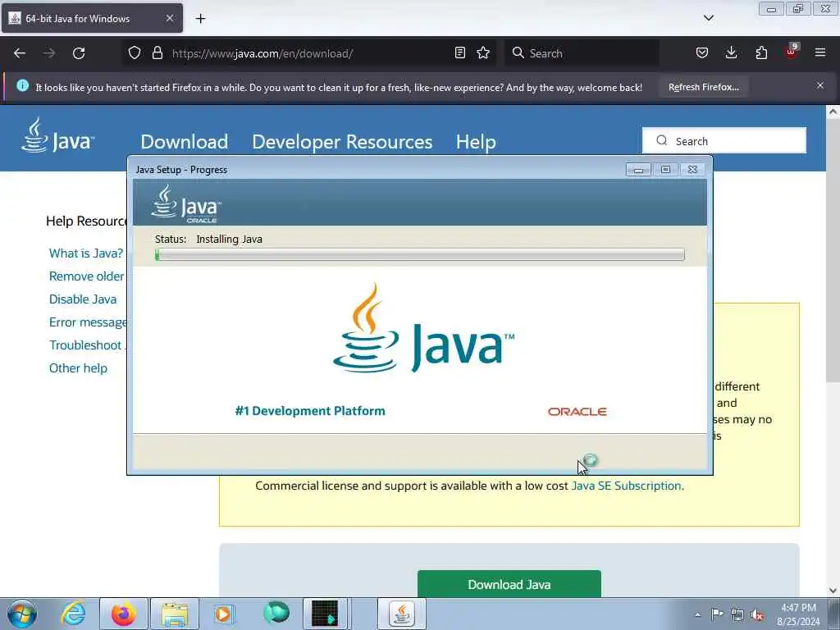Go back using the browser back arrow

20,53
